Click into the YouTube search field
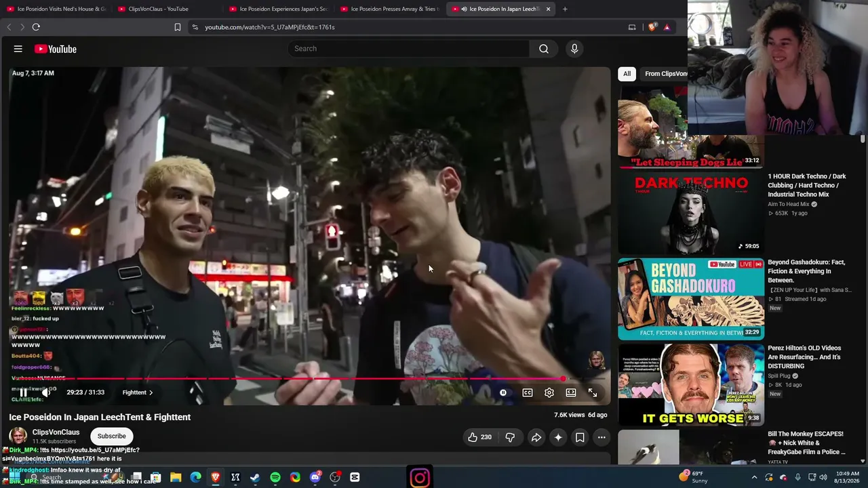This screenshot has width=868, height=488. click(x=409, y=49)
